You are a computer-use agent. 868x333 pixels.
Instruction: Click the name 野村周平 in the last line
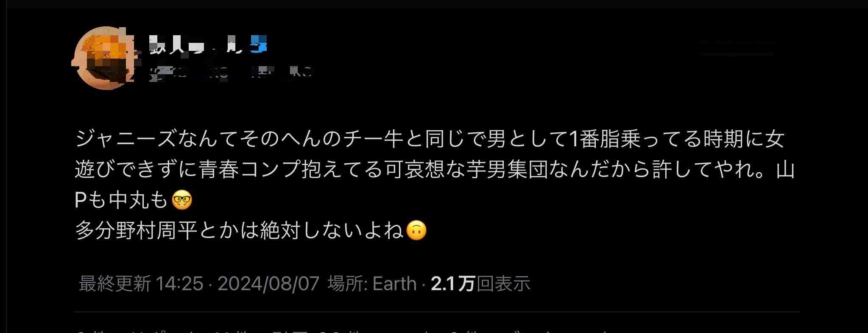(156, 231)
